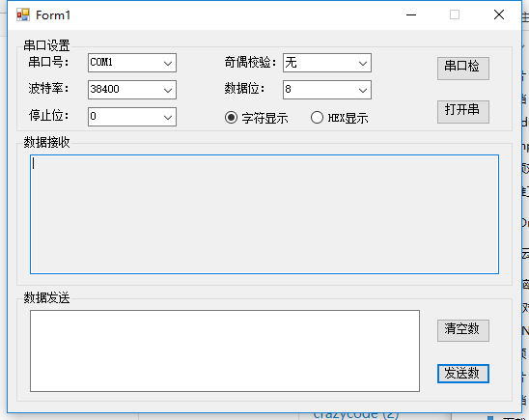Minimize the Form1 window
Screen dimensions: 529x420
coord(411,14)
